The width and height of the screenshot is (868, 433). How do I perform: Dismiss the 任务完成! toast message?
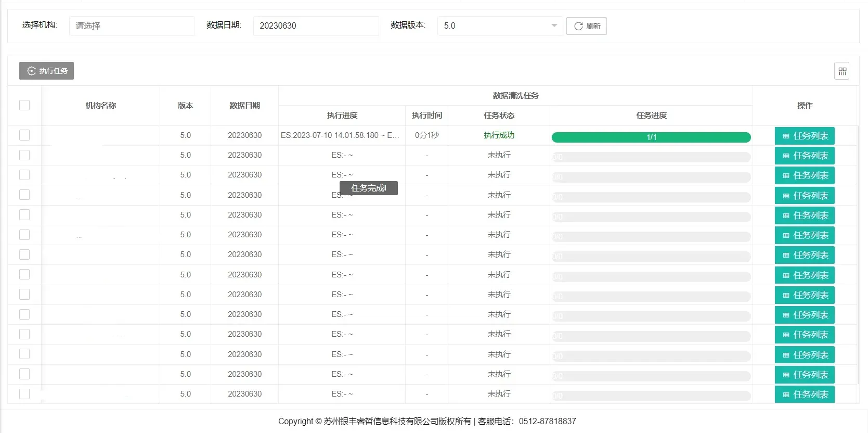click(368, 188)
